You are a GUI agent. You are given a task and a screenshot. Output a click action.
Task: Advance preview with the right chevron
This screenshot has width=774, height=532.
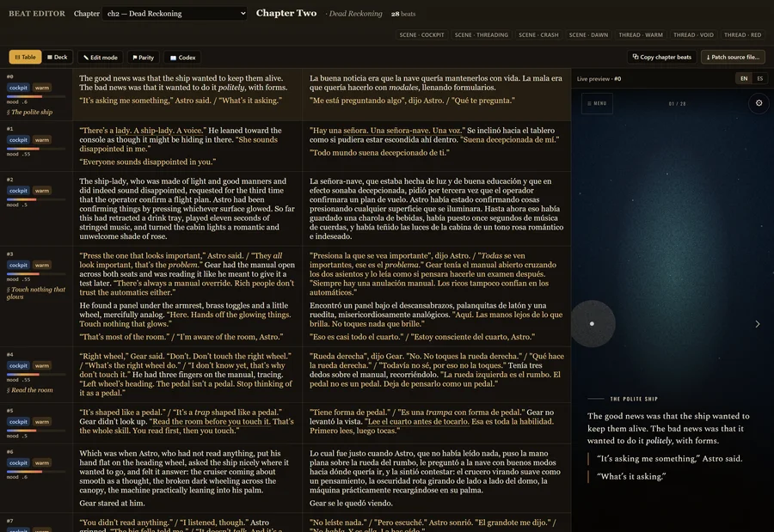[757, 324]
